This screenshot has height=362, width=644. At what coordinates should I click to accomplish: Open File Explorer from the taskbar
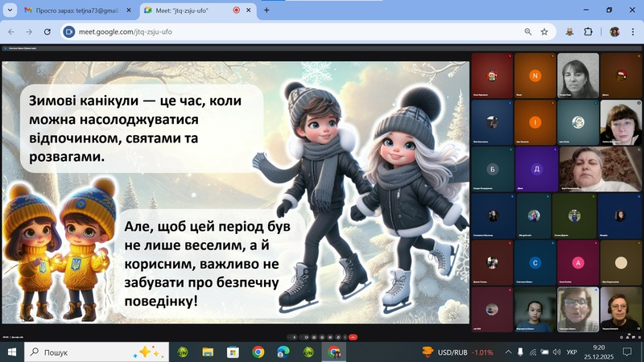[208, 352]
